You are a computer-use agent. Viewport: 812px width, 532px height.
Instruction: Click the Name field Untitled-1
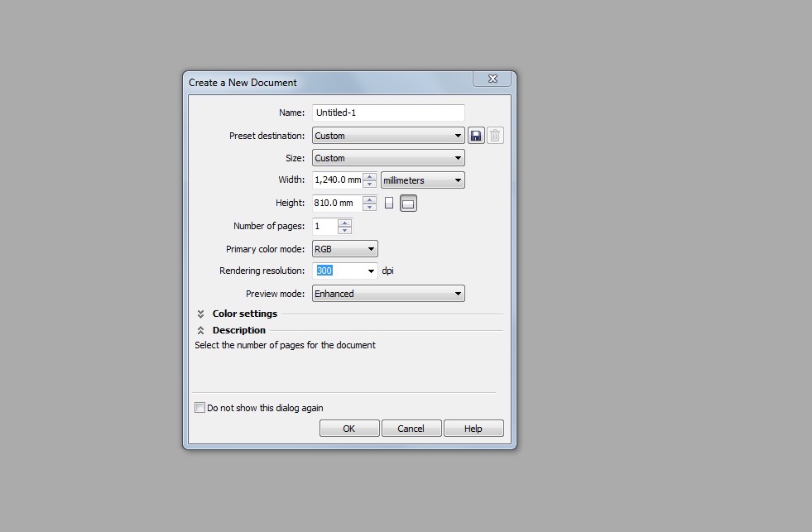[388, 113]
